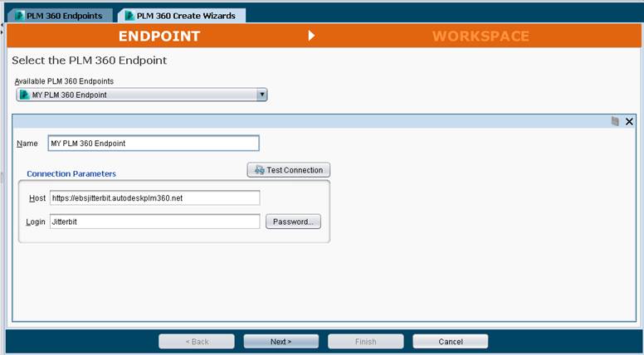Switch to the PLM 360 Endpoints tab
This screenshot has width=644, height=355.
point(60,16)
